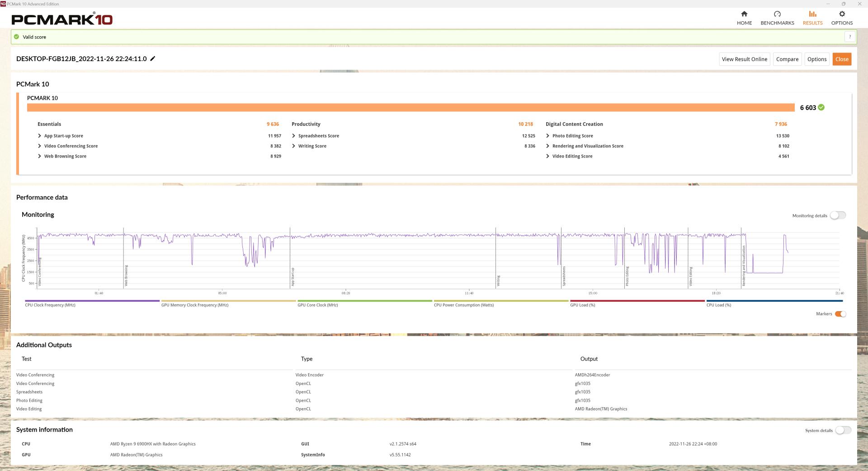Go to the Home icon
The height and width of the screenshot is (471, 868).
tap(744, 14)
